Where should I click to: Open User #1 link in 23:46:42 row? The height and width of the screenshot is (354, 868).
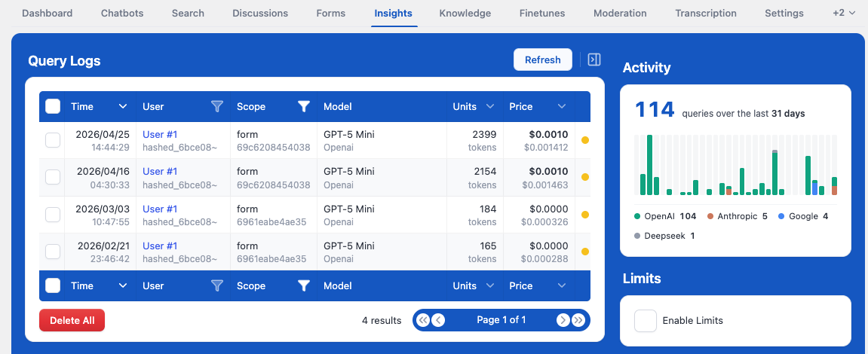pyautogui.click(x=160, y=246)
